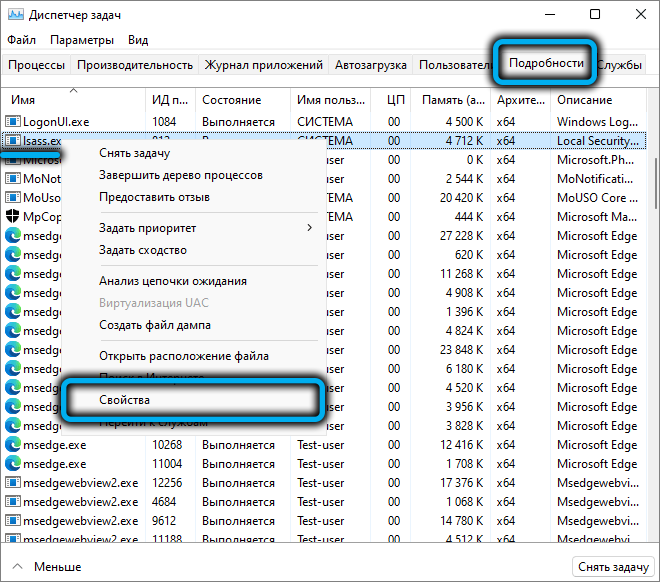Screen dimensions: 660x582
Task: Open the "Параметры" menu
Action: 82,40
